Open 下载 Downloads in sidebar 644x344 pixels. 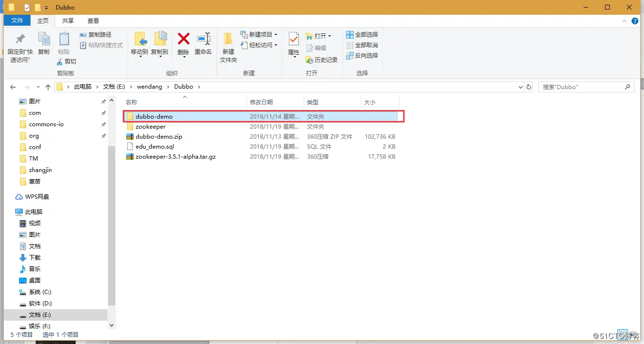[x=35, y=258]
